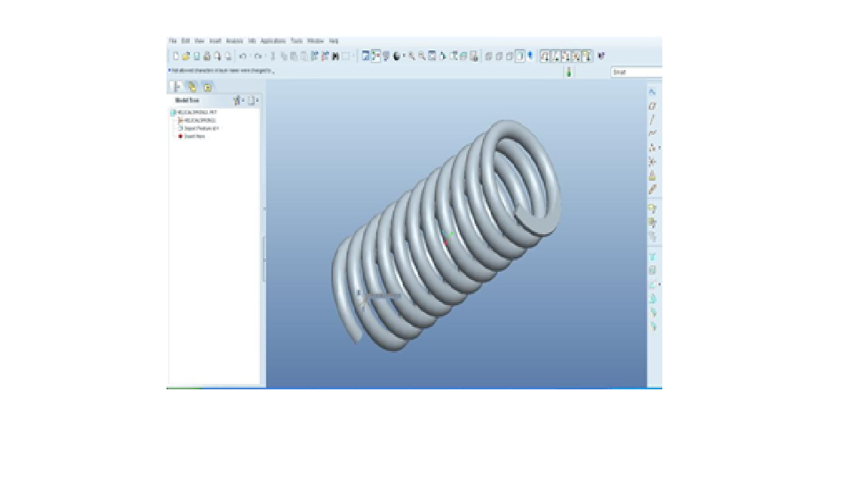Screen dimensions: 868x488
Task: Open the Tools menu
Action: (x=297, y=41)
